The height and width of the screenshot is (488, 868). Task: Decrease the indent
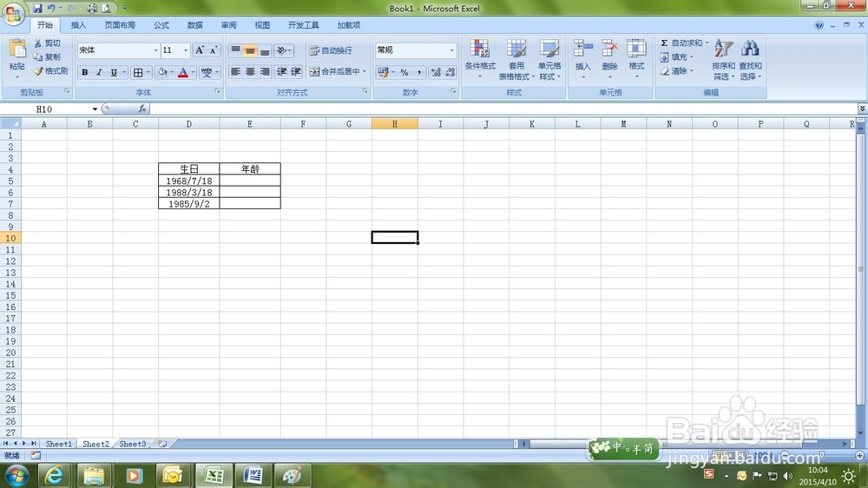pyautogui.click(x=282, y=72)
